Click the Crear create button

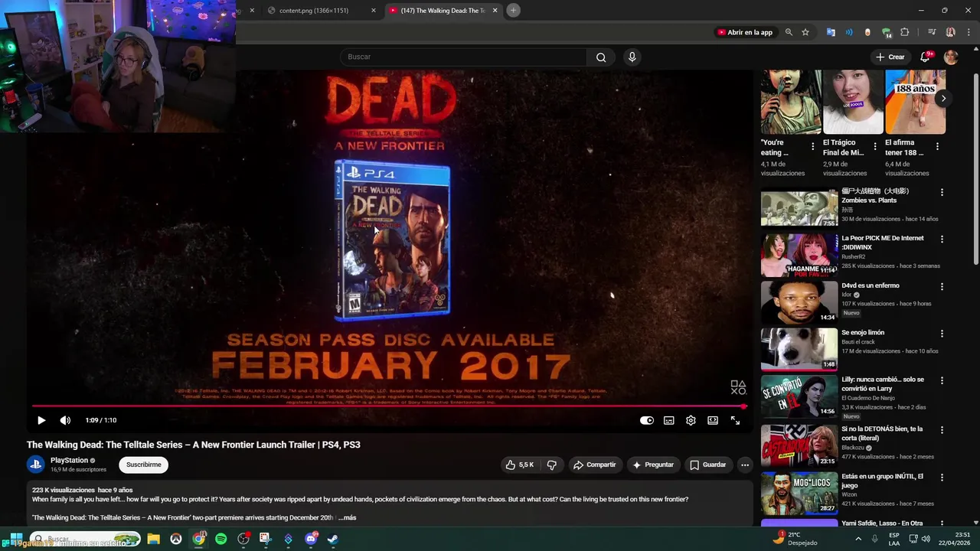pos(890,57)
